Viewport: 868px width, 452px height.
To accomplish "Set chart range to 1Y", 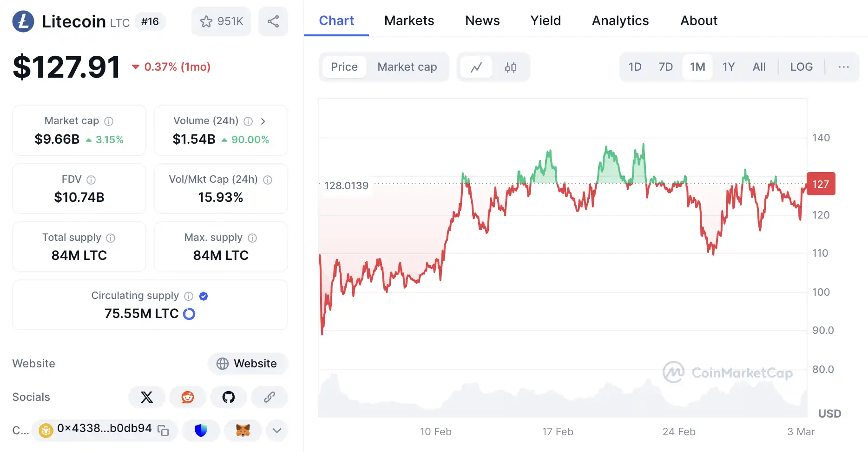I will (x=728, y=67).
